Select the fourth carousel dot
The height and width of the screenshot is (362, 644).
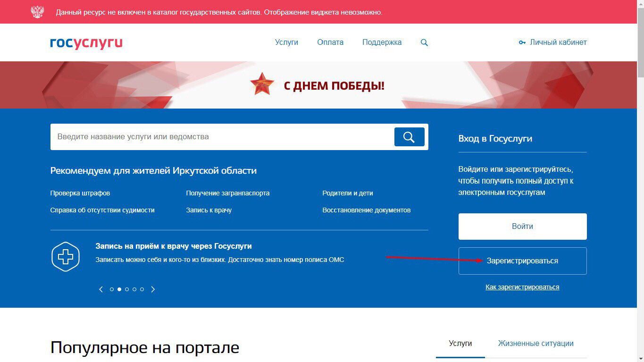click(134, 289)
